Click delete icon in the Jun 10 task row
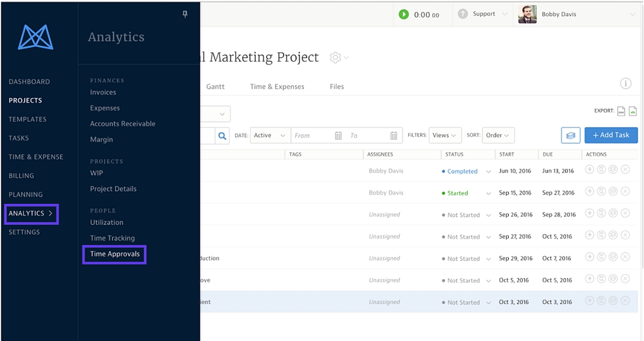This screenshot has width=644, height=341. point(625,171)
